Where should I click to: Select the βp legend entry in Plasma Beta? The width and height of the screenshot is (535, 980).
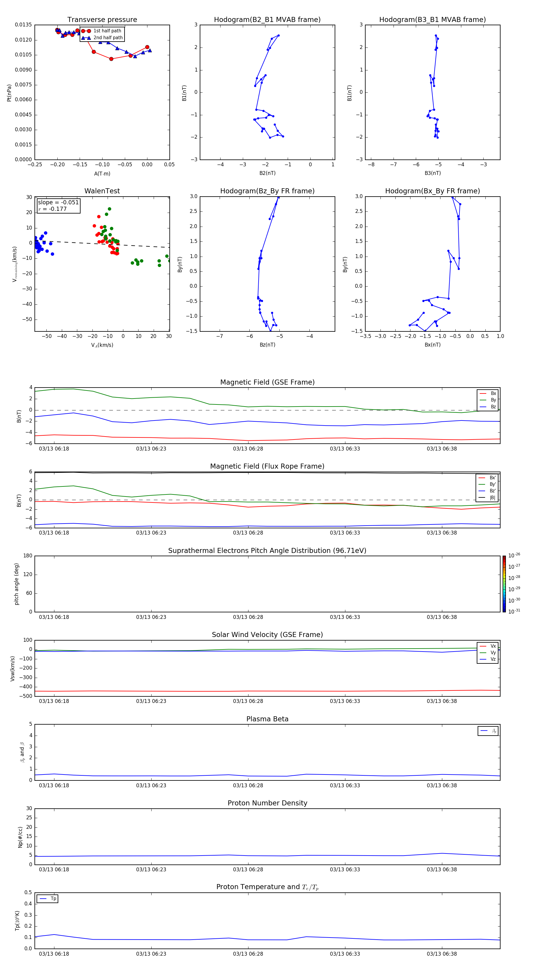pyautogui.click(x=488, y=731)
